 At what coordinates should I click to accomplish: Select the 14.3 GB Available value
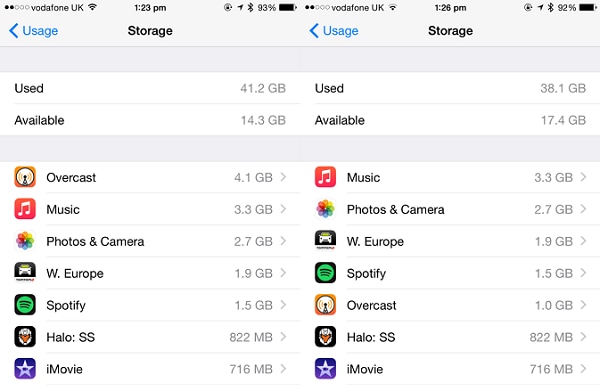click(x=263, y=120)
